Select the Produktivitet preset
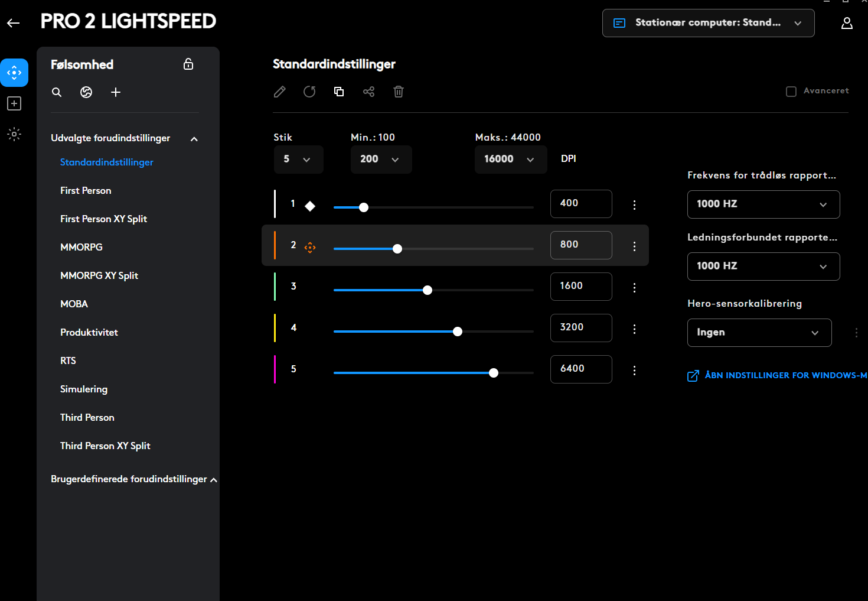868x601 pixels. pos(89,332)
